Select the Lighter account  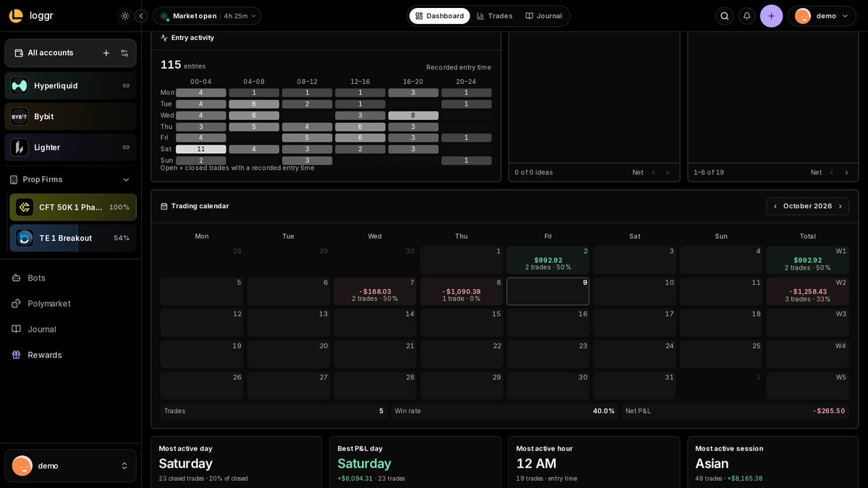click(x=70, y=147)
